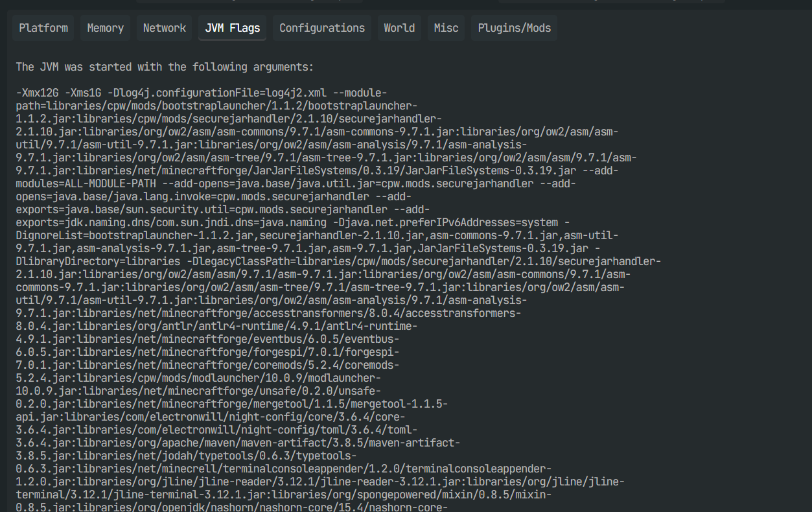
Task: Click the line starting with "DignoreList=bootstraplauncher-1.1.2.jar"
Action: [318, 235]
